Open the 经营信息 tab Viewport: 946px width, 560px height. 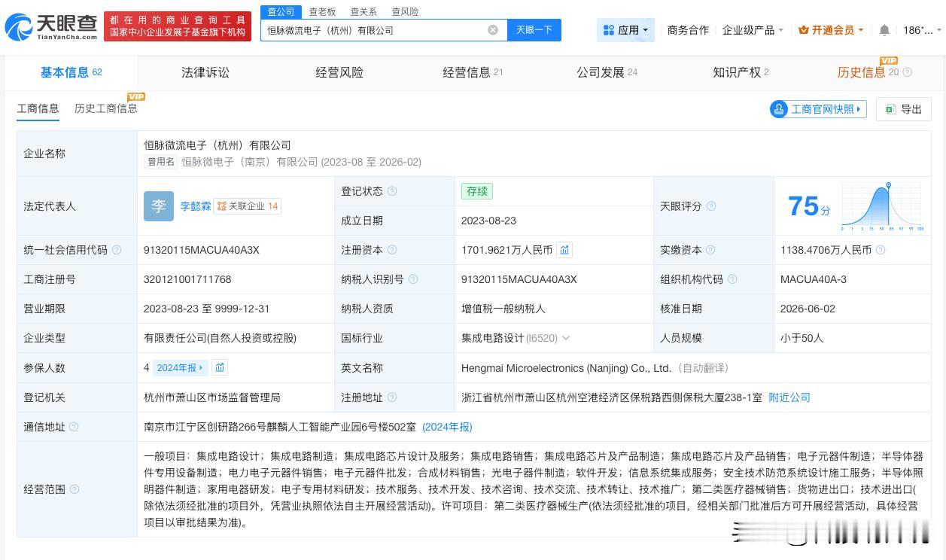pyautogui.click(x=473, y=72)
